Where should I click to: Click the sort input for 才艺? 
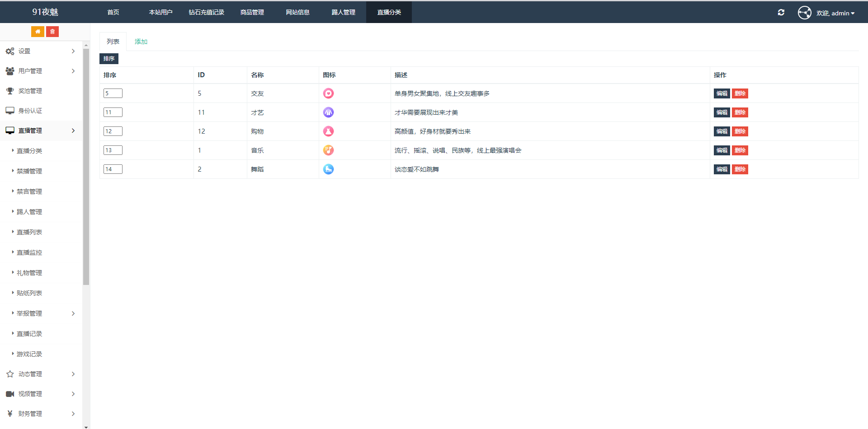coord(113,112)
